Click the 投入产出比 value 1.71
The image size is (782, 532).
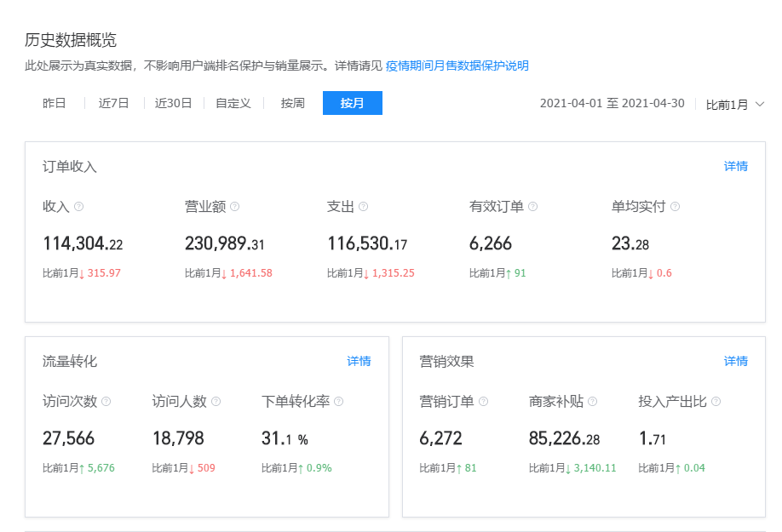point(653,438)
